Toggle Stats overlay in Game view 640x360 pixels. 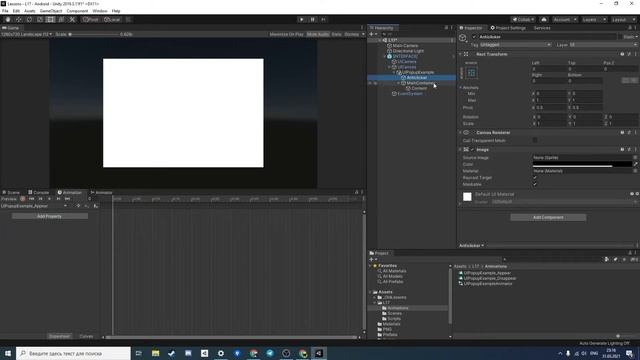[336, 34]
